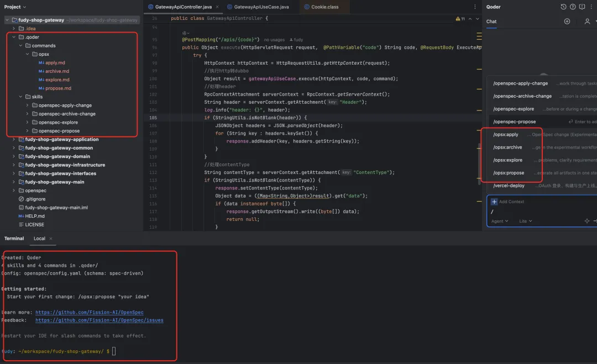This screenshot has width=597, height=364.
Task: Close the GatewayApiController.java tab
Action: [217, 7]
